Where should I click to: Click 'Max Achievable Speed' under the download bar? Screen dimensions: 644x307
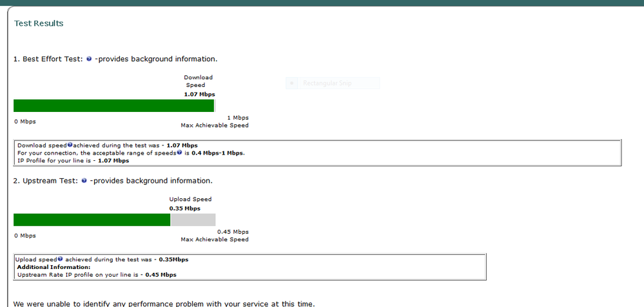[215, 126]
